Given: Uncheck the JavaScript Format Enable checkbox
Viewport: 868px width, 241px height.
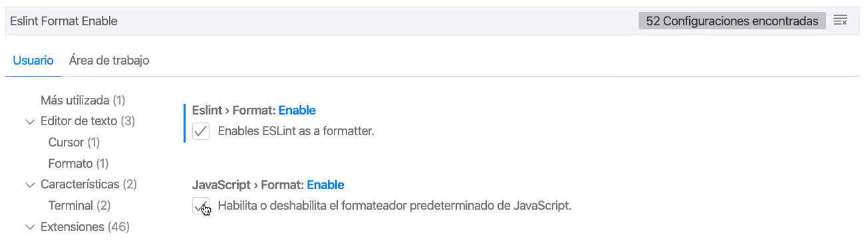Looking at the screenshot, I should point(201,206).
